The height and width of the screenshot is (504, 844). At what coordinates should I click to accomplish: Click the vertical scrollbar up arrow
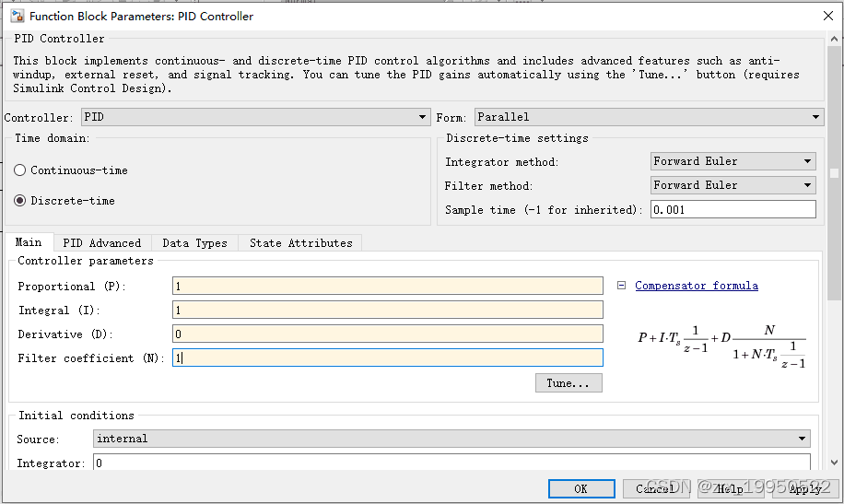(x=834, y=39)
